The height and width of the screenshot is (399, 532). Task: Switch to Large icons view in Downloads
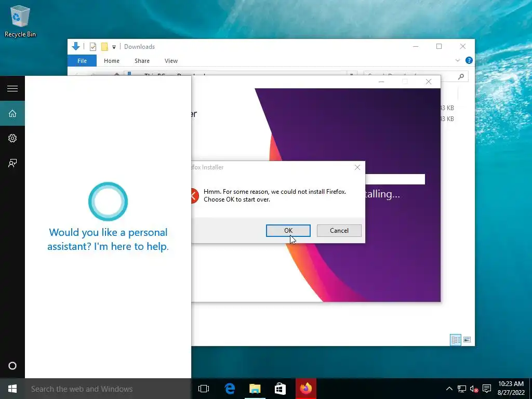tap(467, 340)
